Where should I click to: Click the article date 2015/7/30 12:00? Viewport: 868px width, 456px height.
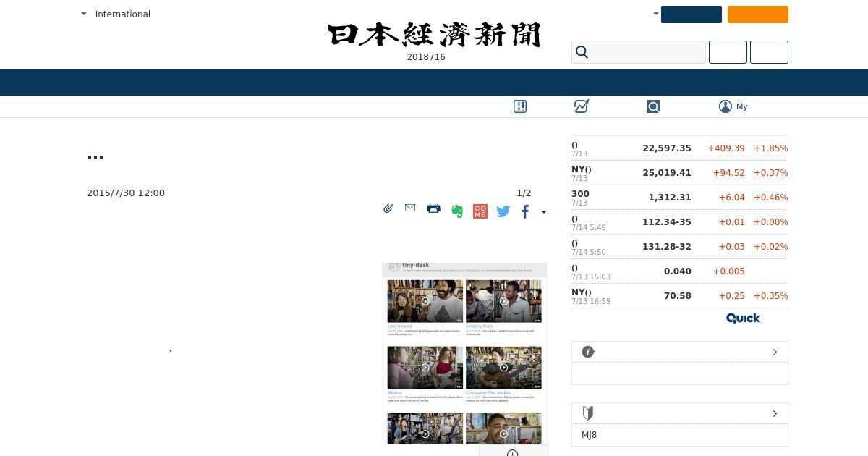[126, 193]
